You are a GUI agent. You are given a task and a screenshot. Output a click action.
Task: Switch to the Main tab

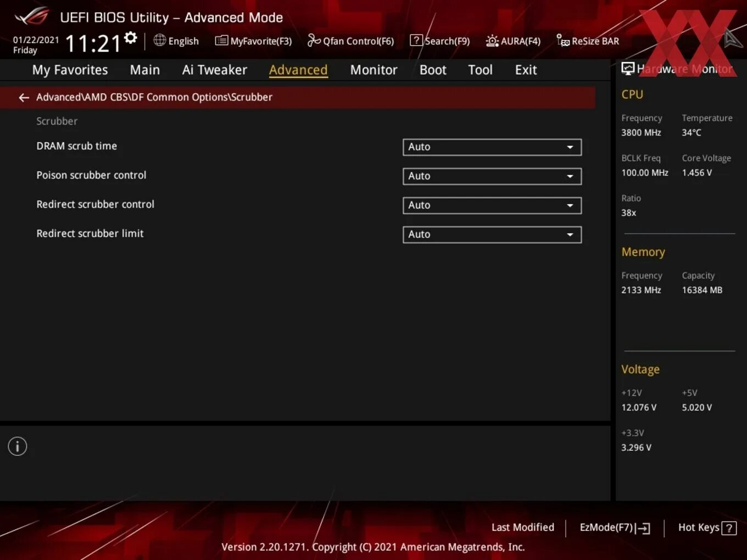145,70
